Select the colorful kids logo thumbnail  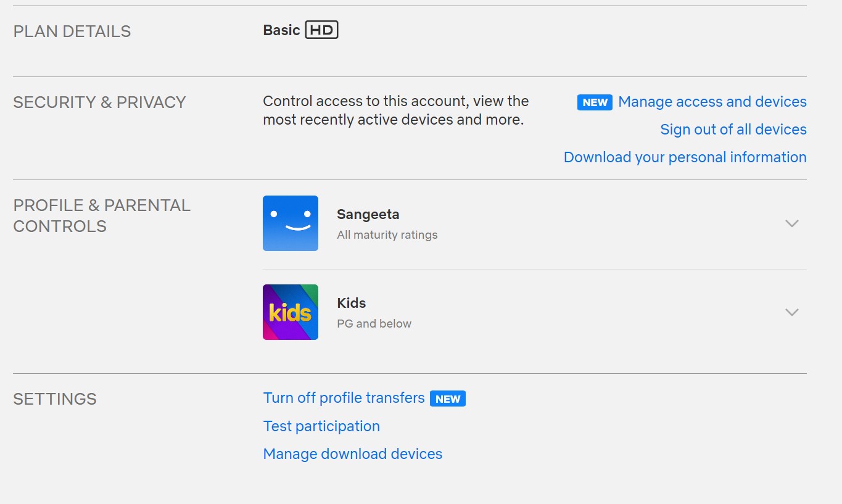[290, 312]
